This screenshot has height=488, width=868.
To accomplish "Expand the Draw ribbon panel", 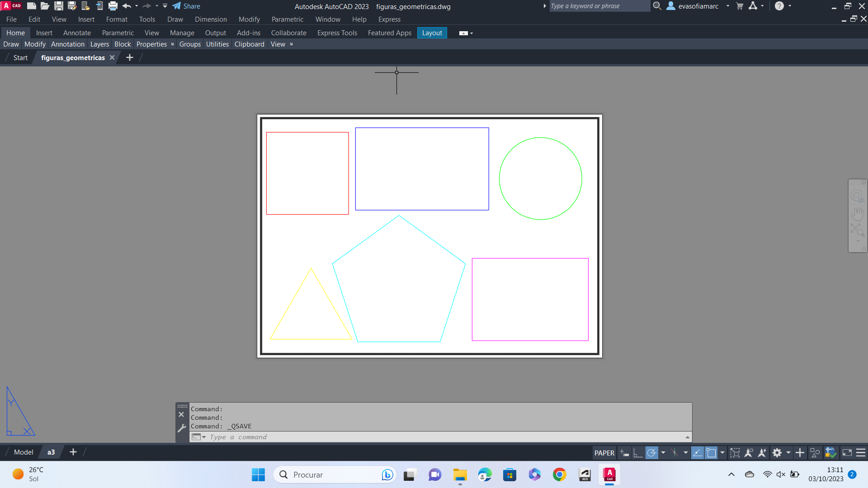I will tap(11, 44).
